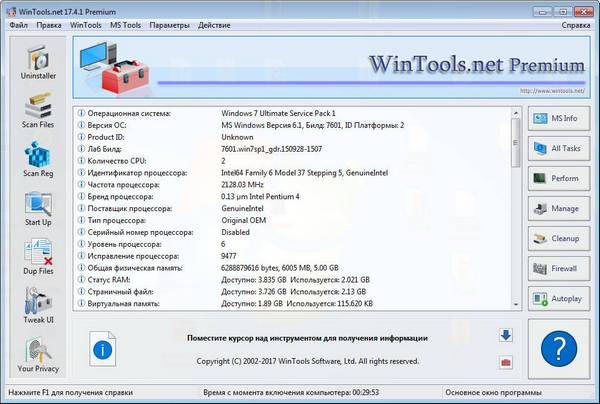Click the large blue question mark help button
Image resolution: width=600 pixels, height=404 pixels.
(559, 347)
